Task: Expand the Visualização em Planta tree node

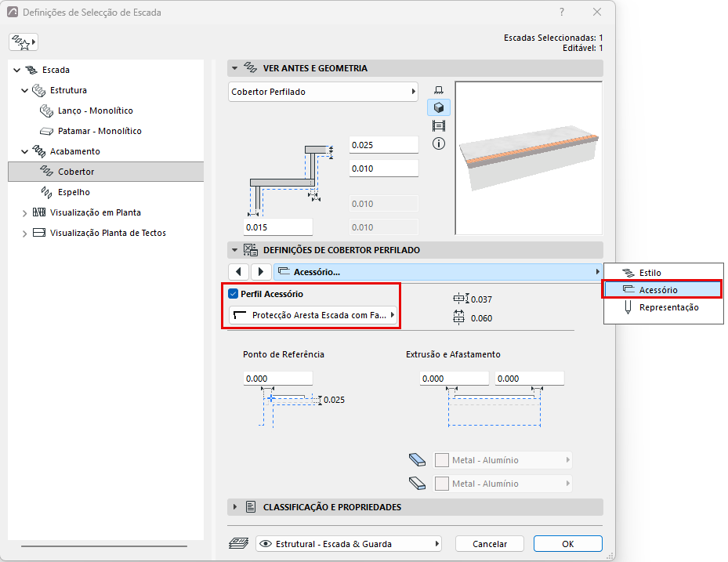Action: tap(24, 213)
